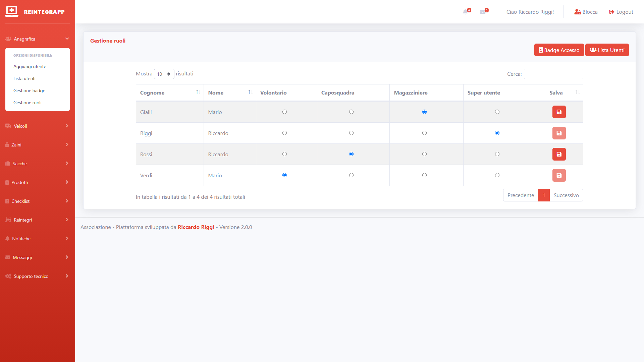This screenshot has height=362, width=644.
Task: Click the Logout icon in header
Action: coord(611,12)
